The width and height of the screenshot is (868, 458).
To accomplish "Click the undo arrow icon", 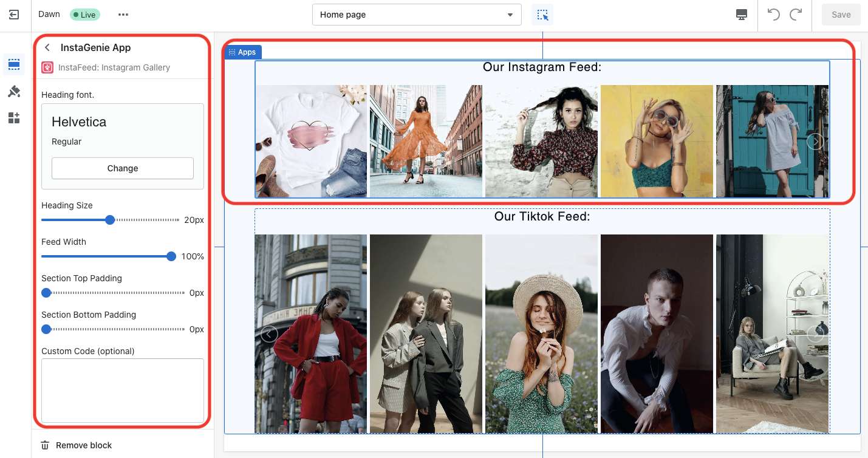I will pos(773,15).
